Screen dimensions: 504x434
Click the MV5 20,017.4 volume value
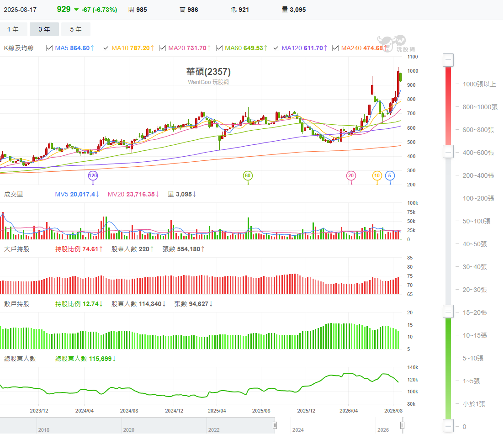[x=77, y=194]
